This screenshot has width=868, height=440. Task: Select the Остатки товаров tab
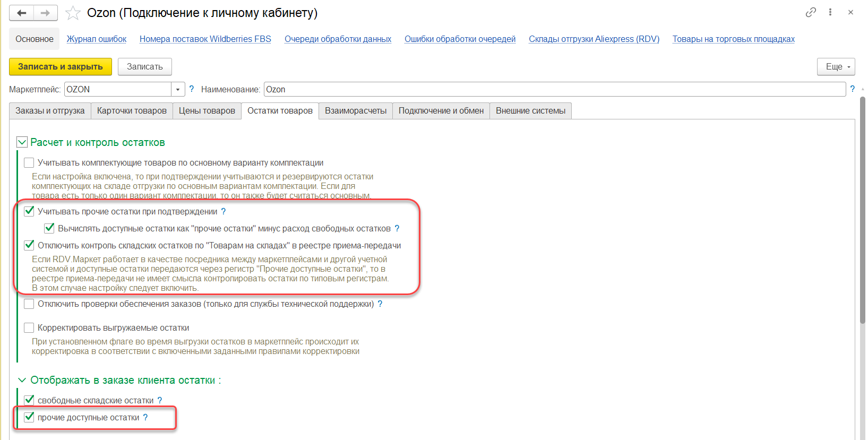[x=280, y=111]
